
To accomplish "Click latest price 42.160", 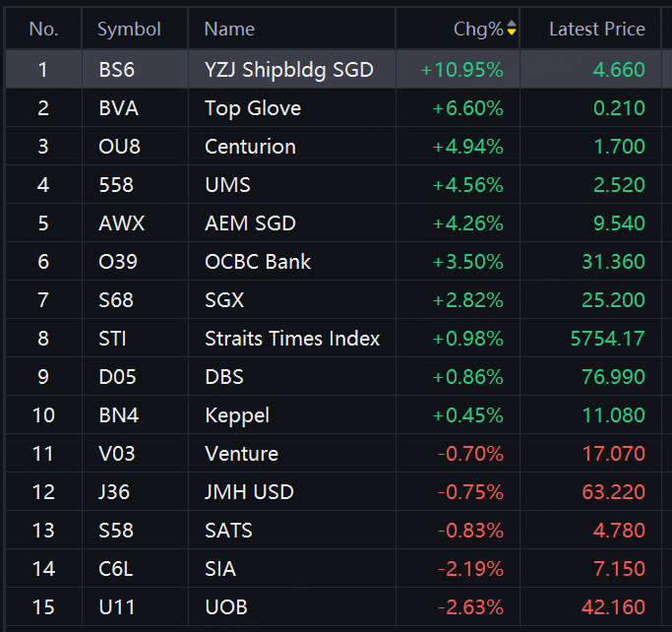I will point(613,607).
